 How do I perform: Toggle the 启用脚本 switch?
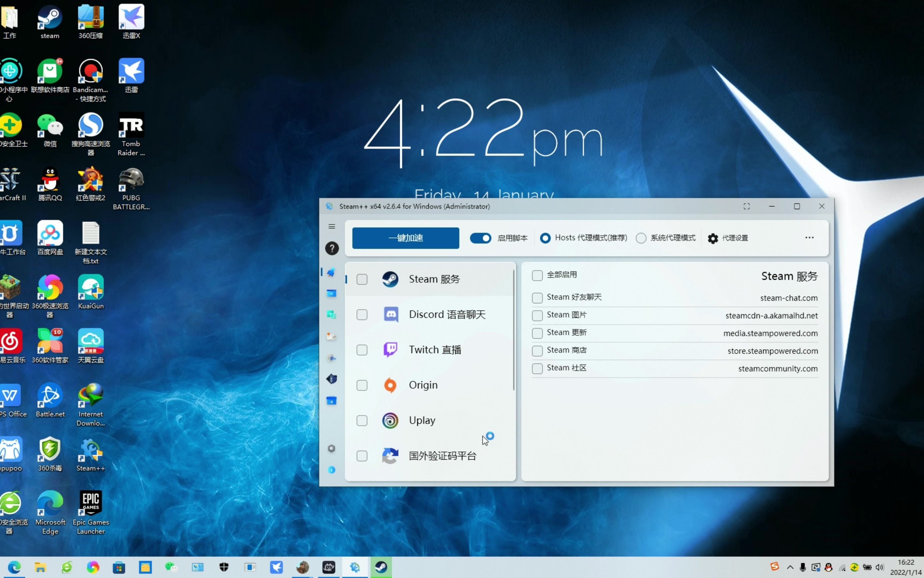point(480,238)
